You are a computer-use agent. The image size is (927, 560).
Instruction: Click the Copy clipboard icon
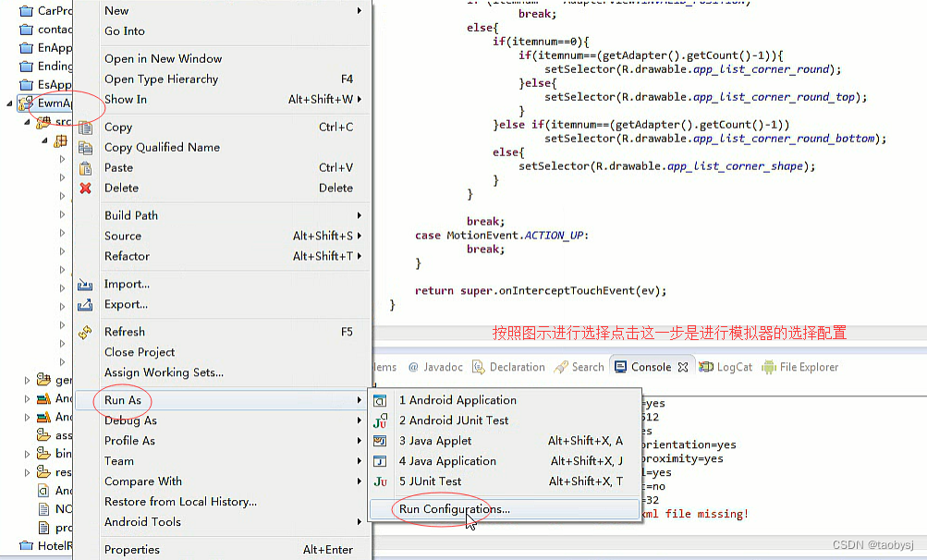[85, 128]
